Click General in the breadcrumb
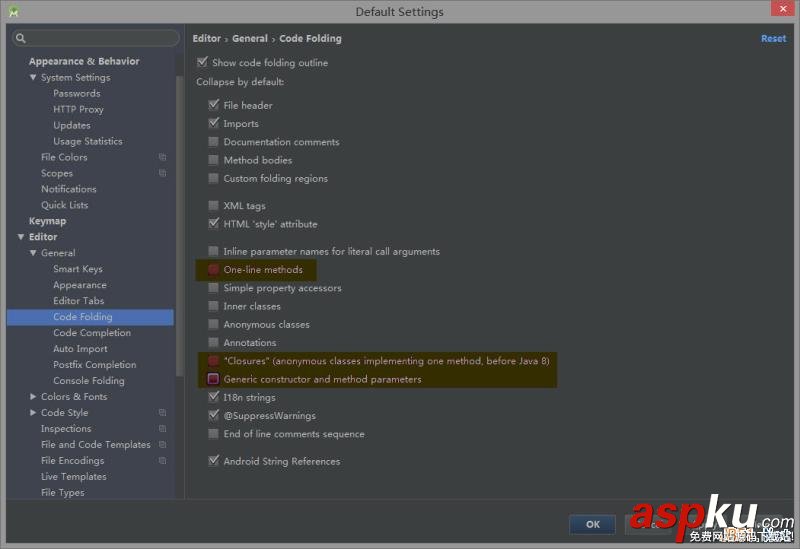Screen dimensions: 800x549 249,38
